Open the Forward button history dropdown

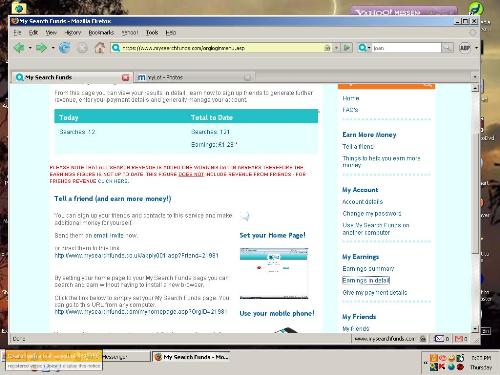coord(53,48)
